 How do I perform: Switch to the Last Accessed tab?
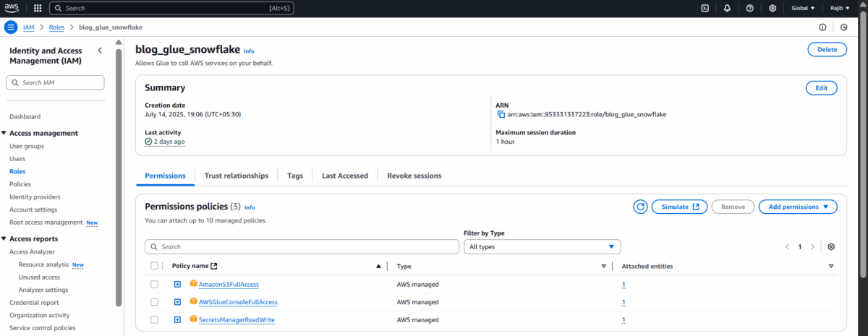[345, 176]
